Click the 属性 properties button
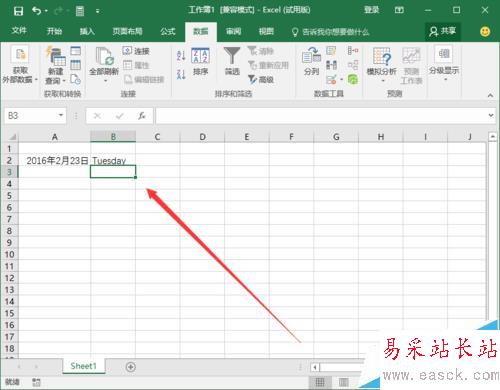Viewport: 500px width, 390px height. tap(136, 65)
